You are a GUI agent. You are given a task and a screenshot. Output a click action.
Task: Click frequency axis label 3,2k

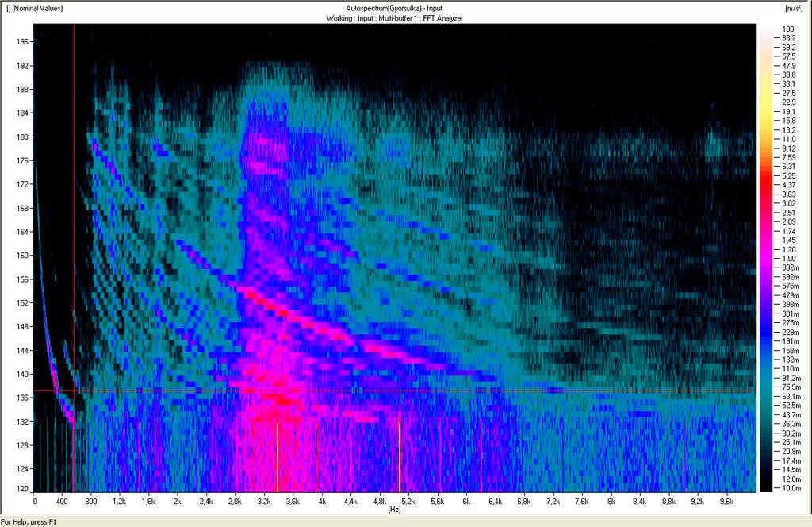click(x=263, y=502)
